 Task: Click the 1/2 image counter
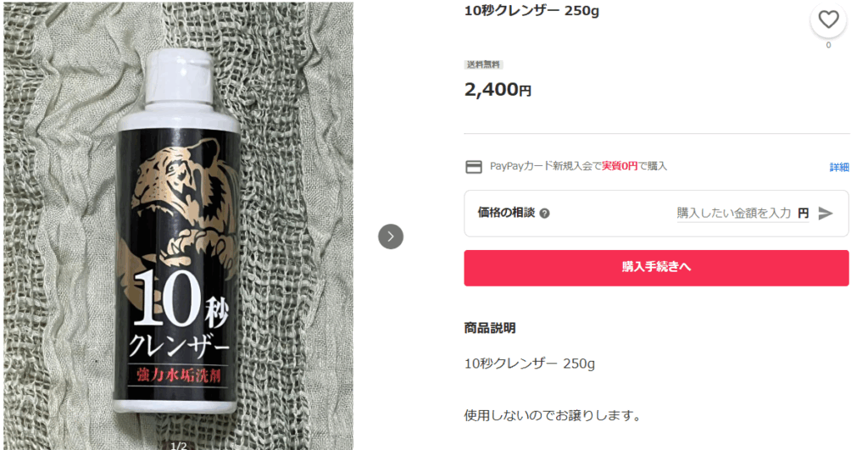pos(178,446)
